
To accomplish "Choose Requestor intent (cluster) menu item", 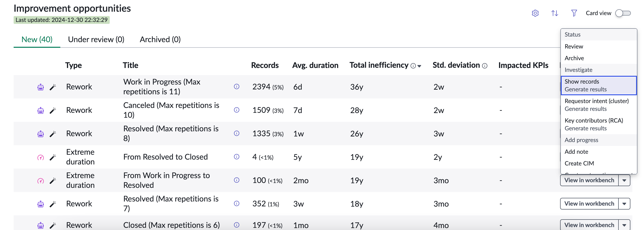I will [599, 105].
